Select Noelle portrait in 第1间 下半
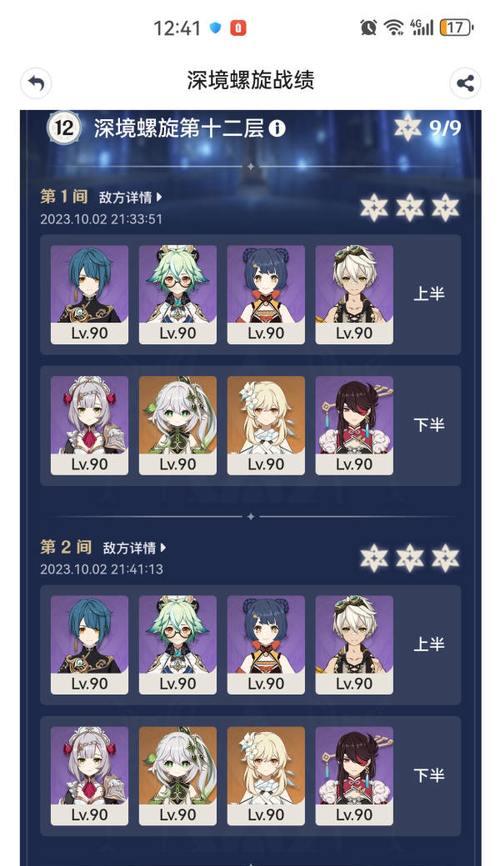500x866 pixels. (90, 425)
